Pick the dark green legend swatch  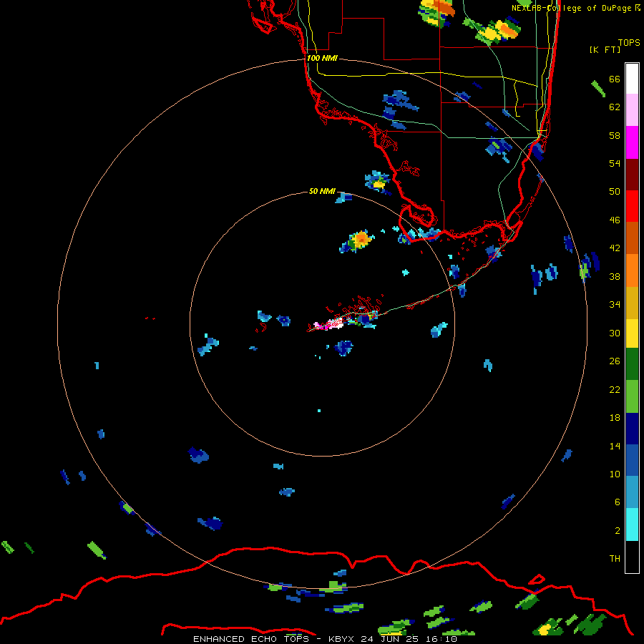[632, 364]
